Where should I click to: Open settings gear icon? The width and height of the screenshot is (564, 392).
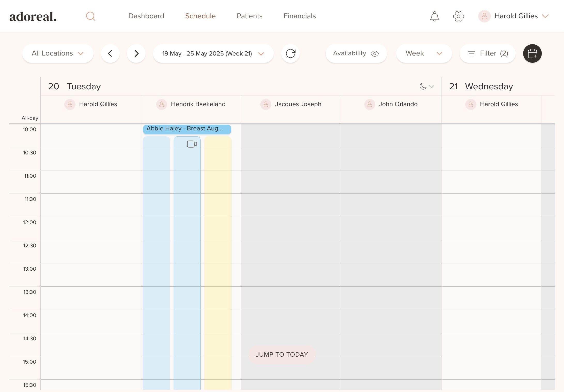click(459, 16)
